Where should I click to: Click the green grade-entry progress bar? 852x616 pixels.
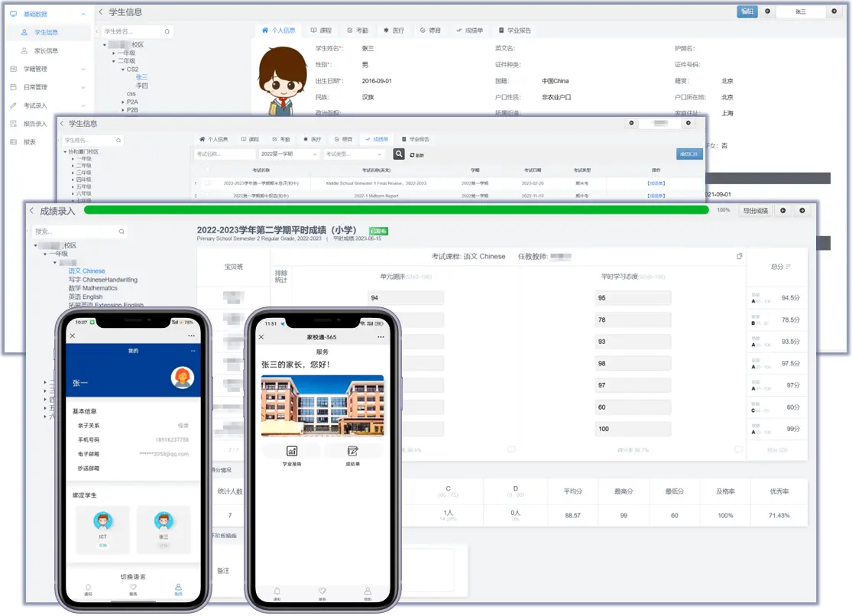pos(396,209)
